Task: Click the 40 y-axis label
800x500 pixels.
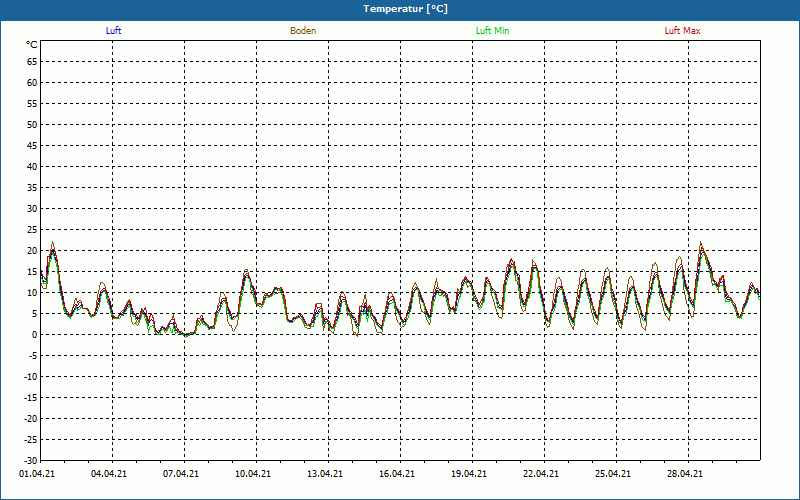Action: click(x=32, y=167)
